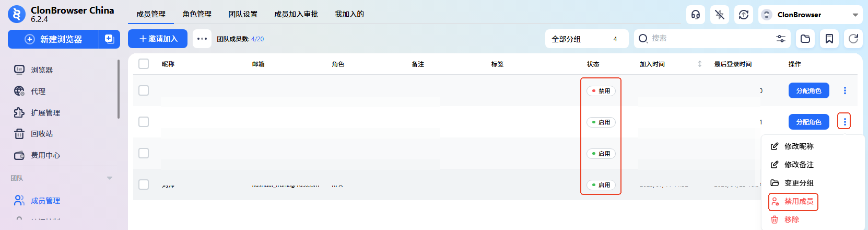Click the 费用中心 wallet icon

click(19, 155)
